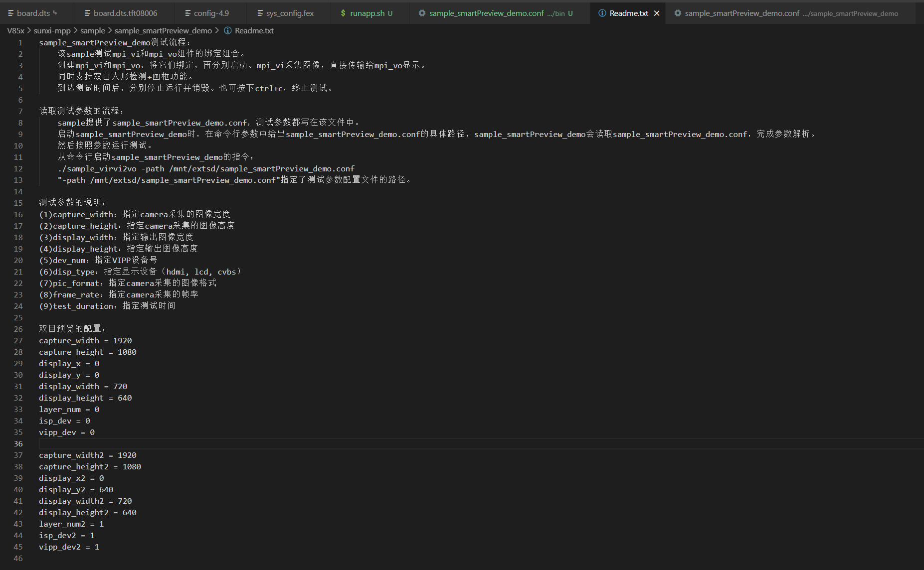The width and height of the screenshot is (924, 570).
Task: Click the runapp.sh shell script icon
Action: click(343, 13)
